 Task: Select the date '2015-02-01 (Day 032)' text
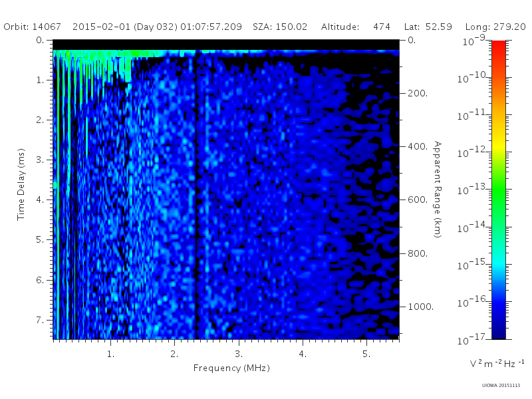click(x=125, y=27)
